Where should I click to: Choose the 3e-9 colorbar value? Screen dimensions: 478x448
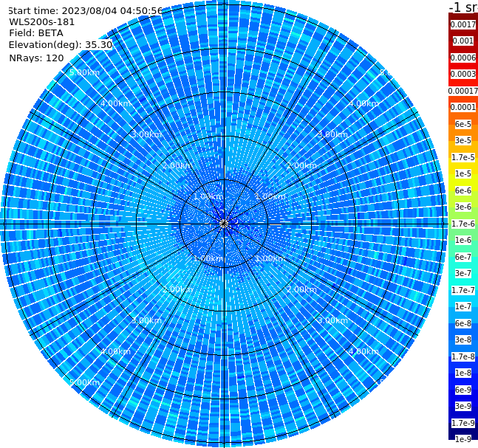463,406
